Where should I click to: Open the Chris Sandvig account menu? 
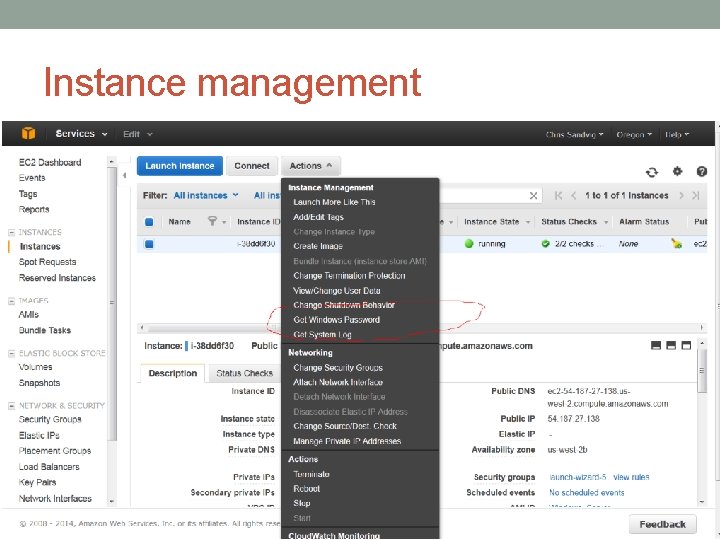(574, 135)
